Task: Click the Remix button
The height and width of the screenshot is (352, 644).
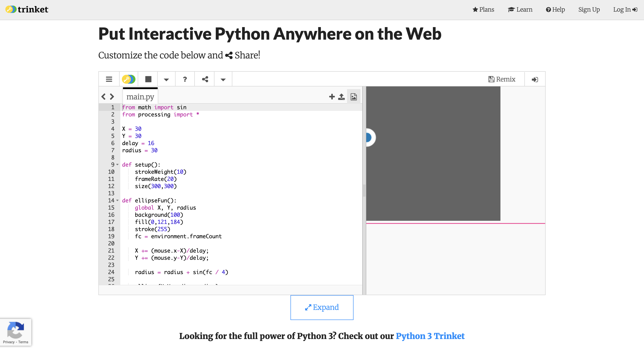Action: point(502,79)
